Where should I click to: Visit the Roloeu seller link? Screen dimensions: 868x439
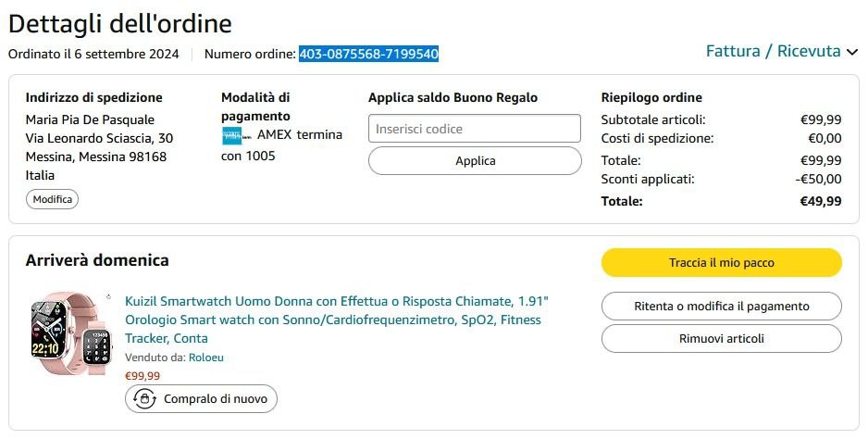click(206, 357)
